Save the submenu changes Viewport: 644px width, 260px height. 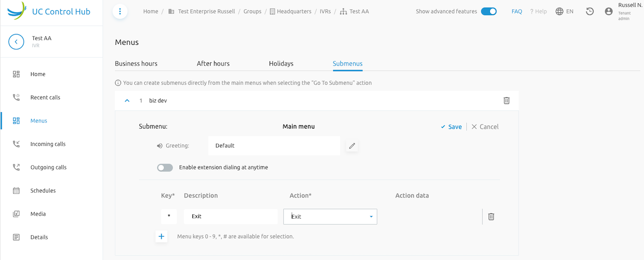point(451,127)
